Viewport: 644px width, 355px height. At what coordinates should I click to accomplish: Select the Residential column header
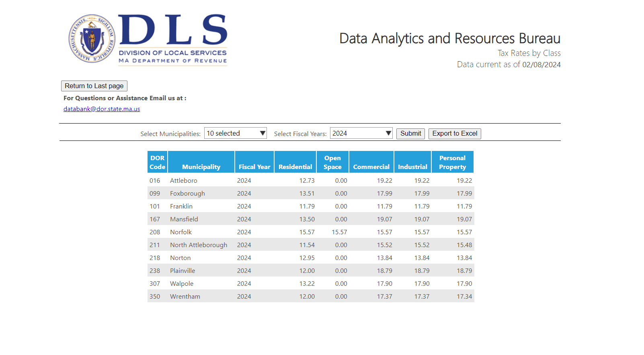[295, 167]
